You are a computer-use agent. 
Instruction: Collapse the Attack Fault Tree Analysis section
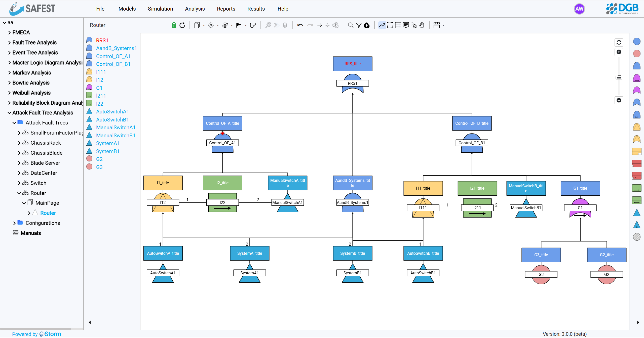(9, 112)
